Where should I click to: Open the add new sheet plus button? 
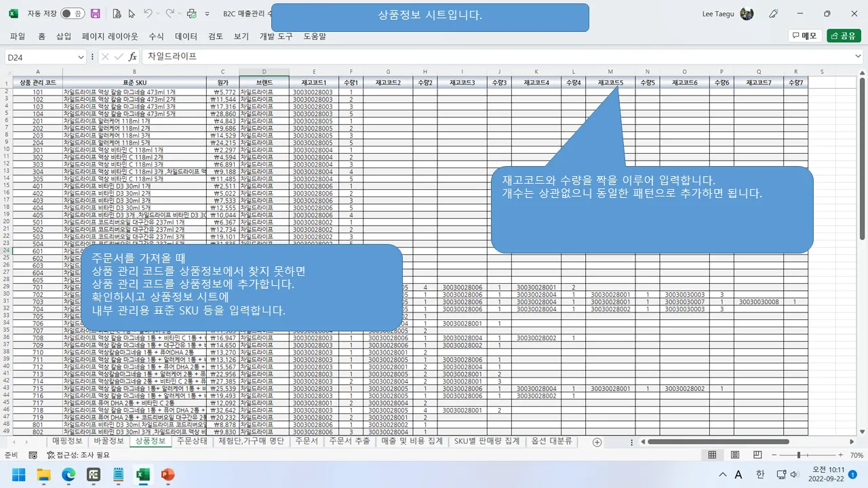[x=597, y=442]
